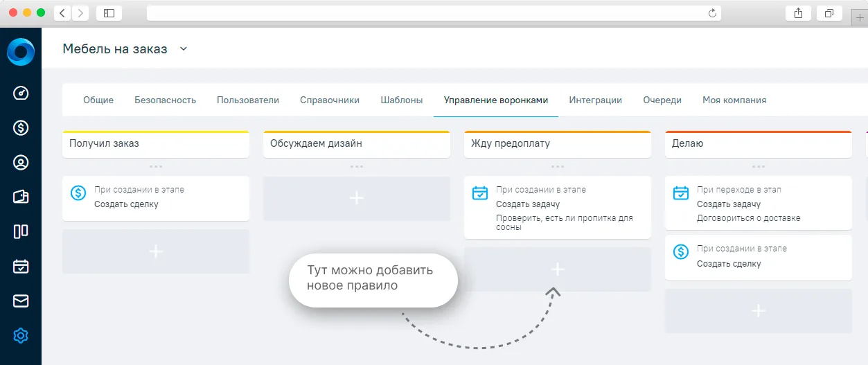The width and height of the screenshot is (868, 365).
Task: Open three-dots menu under Жду предоплату
Action: (x=558, y=166)
